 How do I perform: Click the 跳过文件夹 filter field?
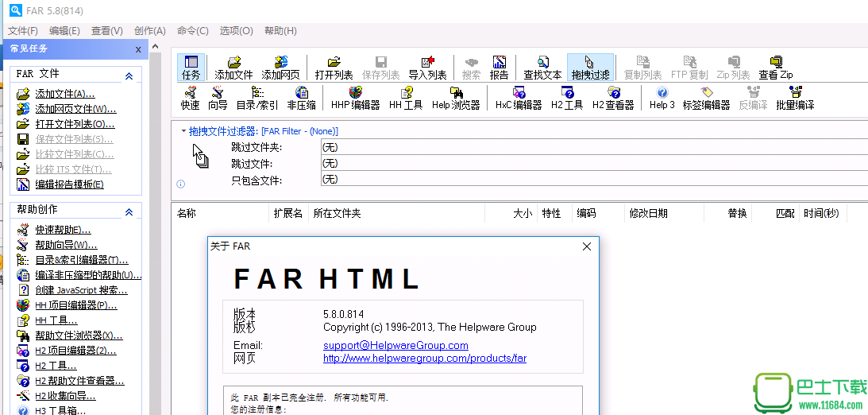tap(594, 147)
